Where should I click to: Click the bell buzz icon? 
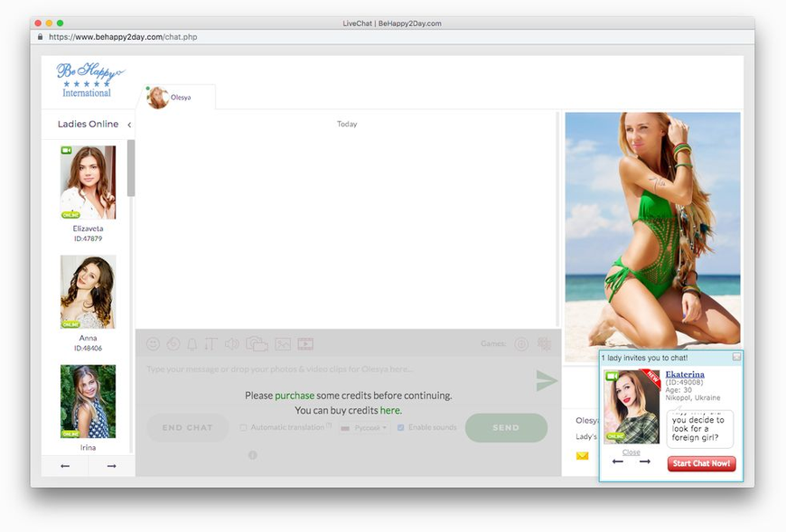[x=192, y=344]
